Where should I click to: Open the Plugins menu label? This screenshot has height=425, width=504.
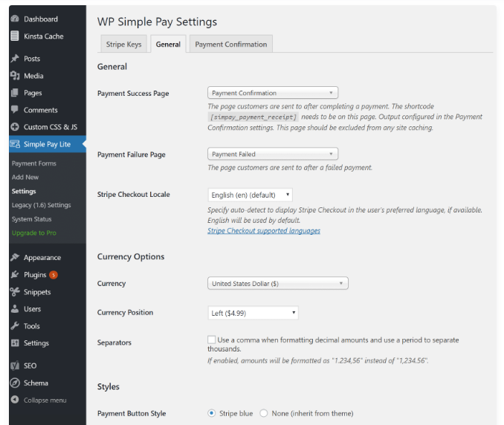pos(35,275)
